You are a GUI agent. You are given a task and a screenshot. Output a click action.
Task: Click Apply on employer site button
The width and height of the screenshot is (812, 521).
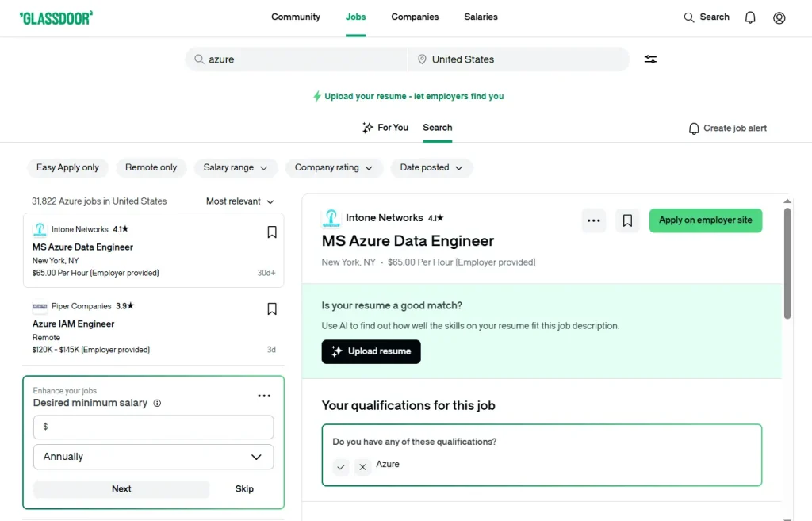pyautogui.click(x=705, y=220)
